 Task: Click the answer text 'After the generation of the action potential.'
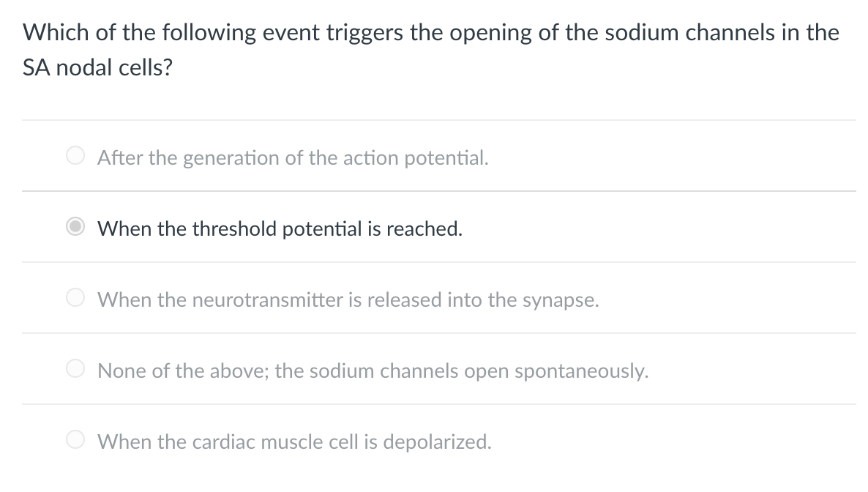click(x=293, y=158)
